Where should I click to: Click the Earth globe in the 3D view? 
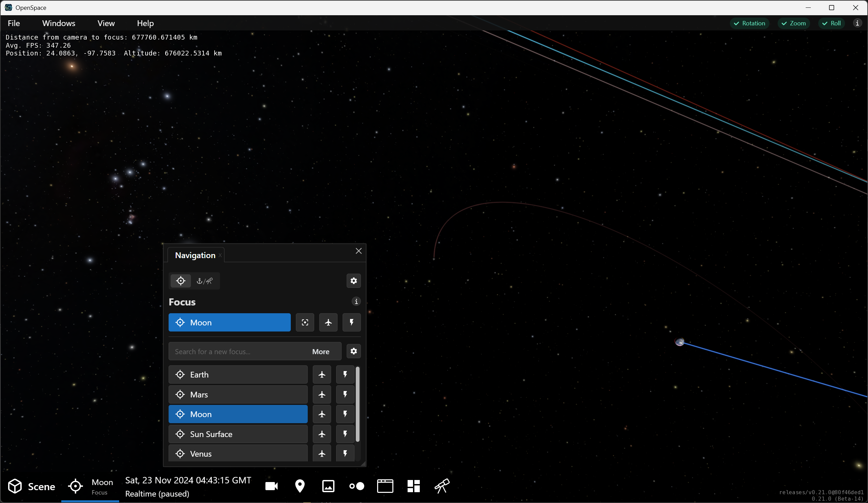click(679, 342)
